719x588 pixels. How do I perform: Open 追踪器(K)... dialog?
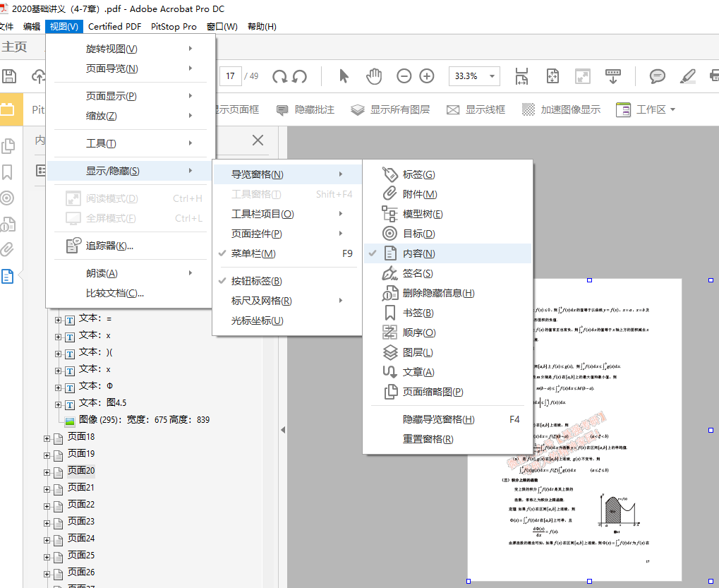tap(131, 246)
